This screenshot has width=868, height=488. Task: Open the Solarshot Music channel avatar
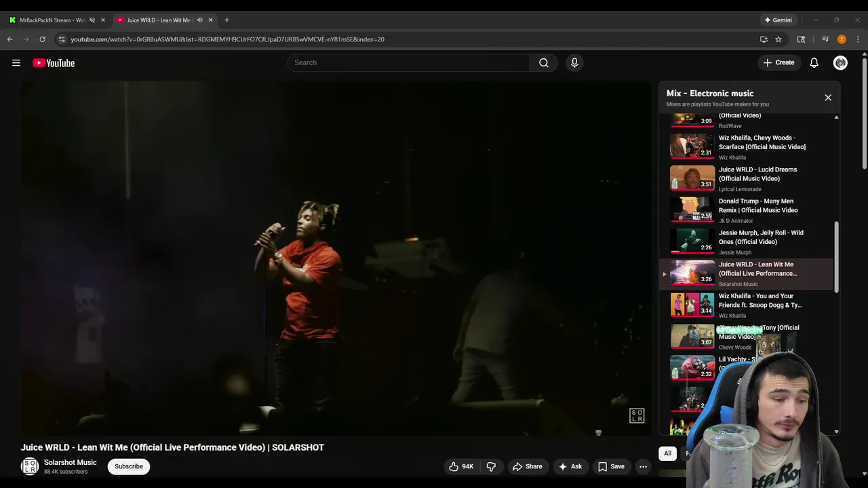click(30, 466)
